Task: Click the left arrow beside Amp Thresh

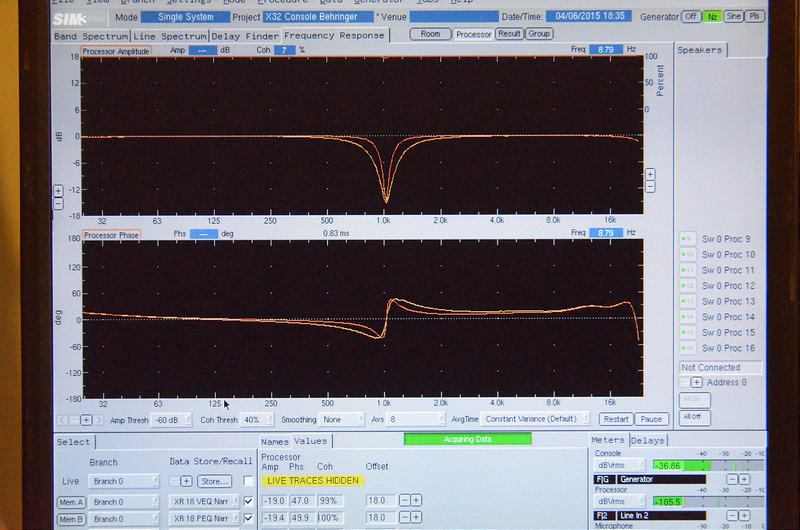Action: 62,420
